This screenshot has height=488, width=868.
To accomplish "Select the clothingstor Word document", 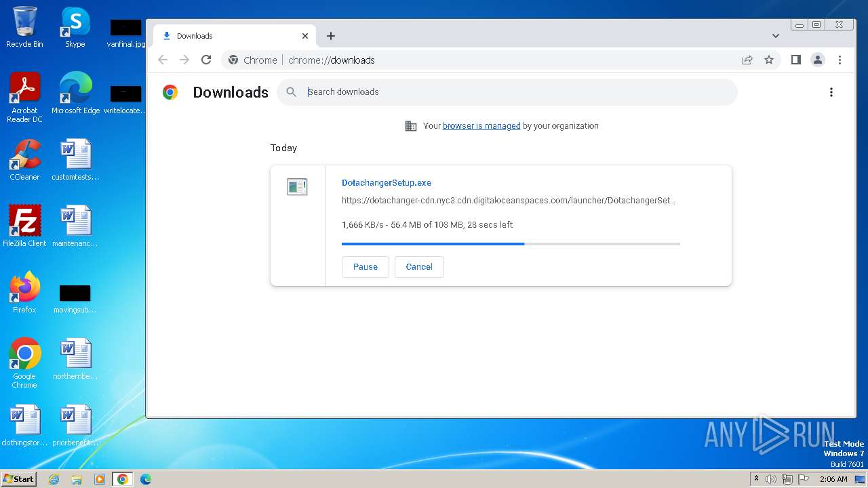I will 24,426.
